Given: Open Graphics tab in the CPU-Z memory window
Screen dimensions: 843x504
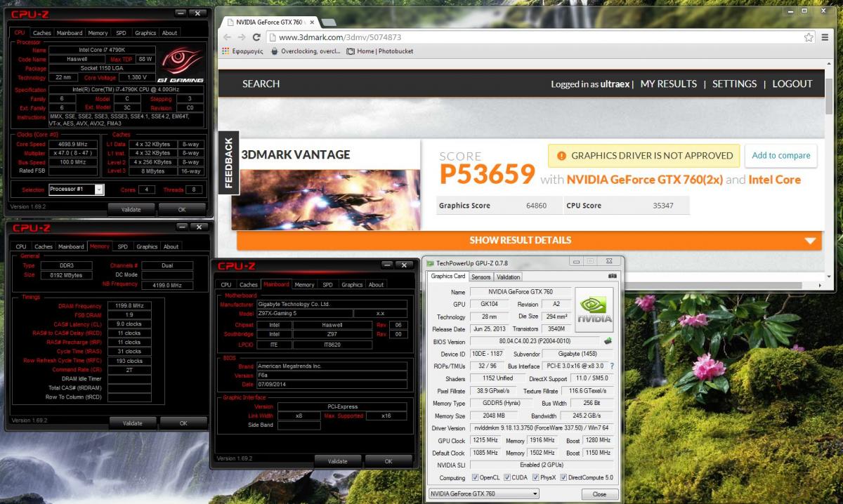Looking at the screenshot, I should click(x=147, y=247).
